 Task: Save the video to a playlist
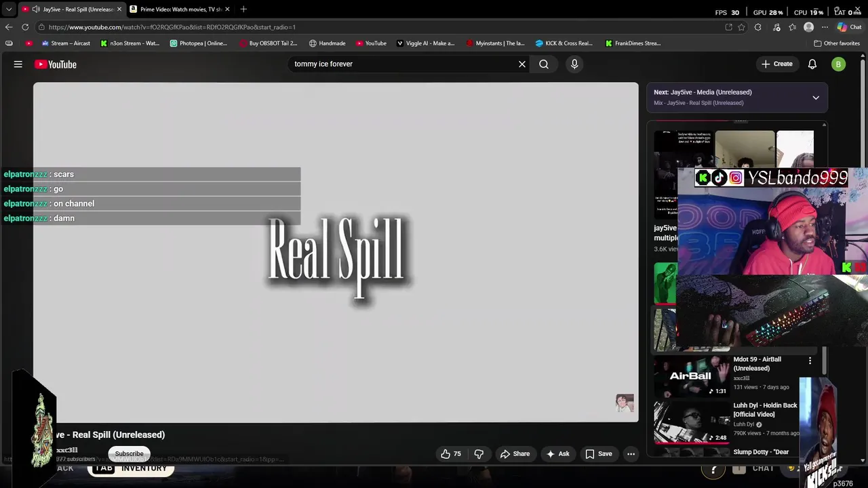599,453
